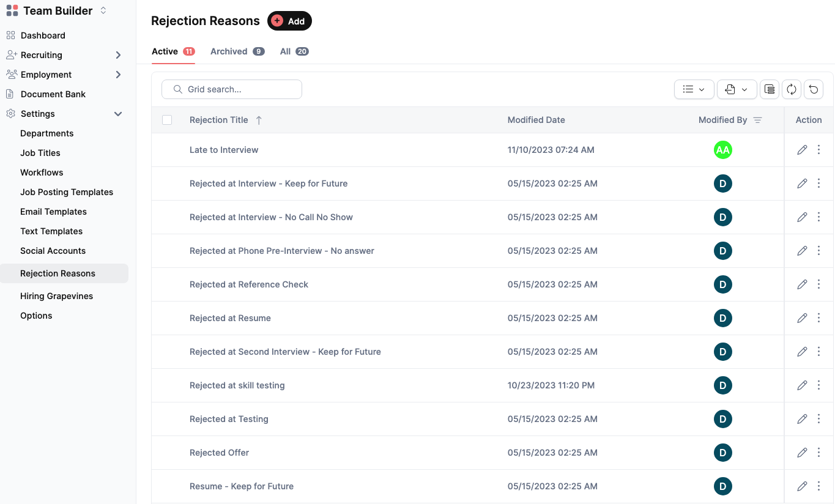Edit the Rejected at Testing reason
Viewport: 835px width, 504px height.
point(802,419)
